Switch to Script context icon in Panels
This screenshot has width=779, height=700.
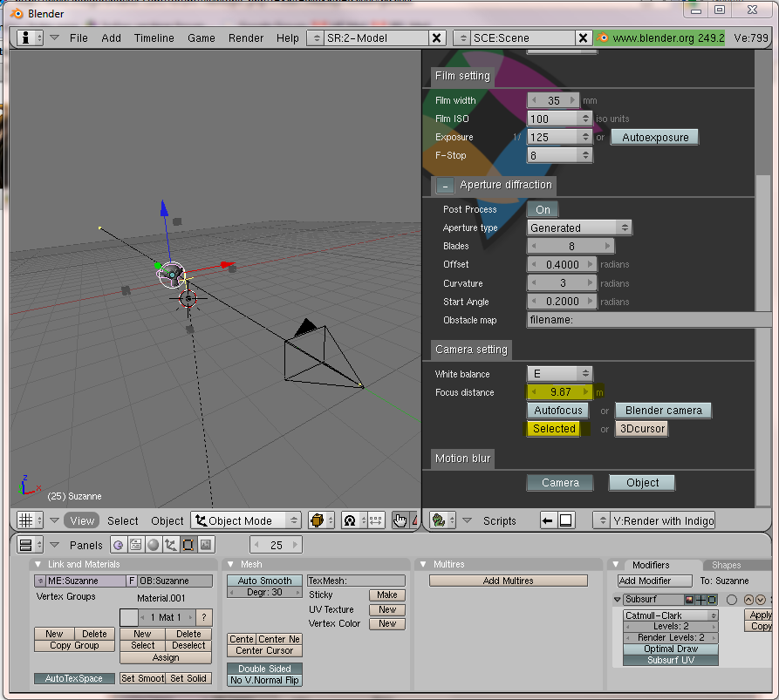135,545
